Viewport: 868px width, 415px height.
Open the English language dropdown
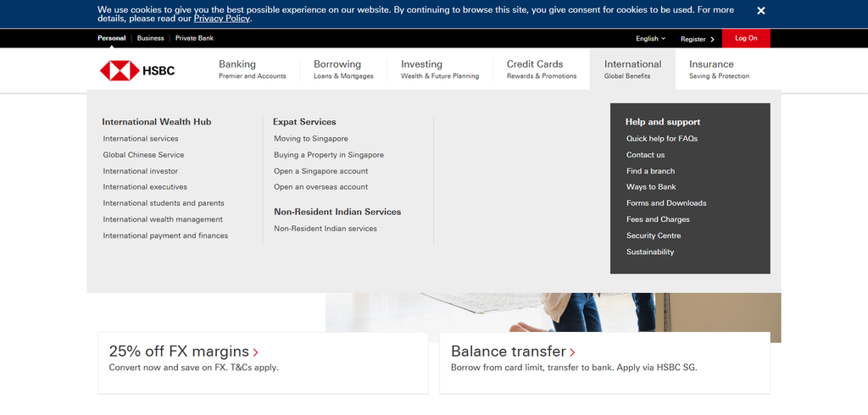(650, 39)
